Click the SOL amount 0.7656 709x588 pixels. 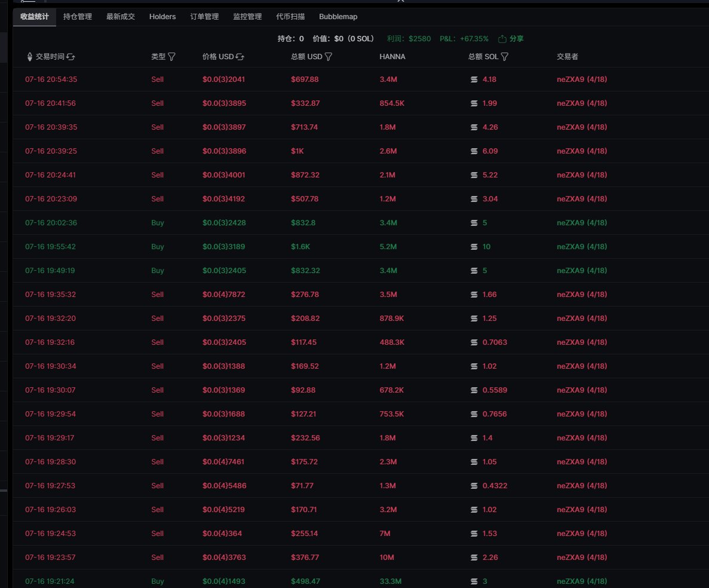click(495, 414)
